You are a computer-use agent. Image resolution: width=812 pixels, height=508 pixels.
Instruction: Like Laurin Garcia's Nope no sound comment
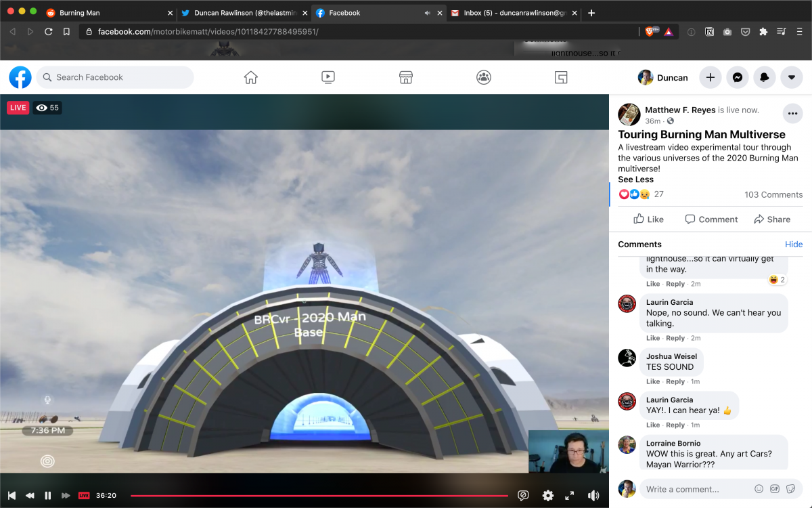coord(653,338)
